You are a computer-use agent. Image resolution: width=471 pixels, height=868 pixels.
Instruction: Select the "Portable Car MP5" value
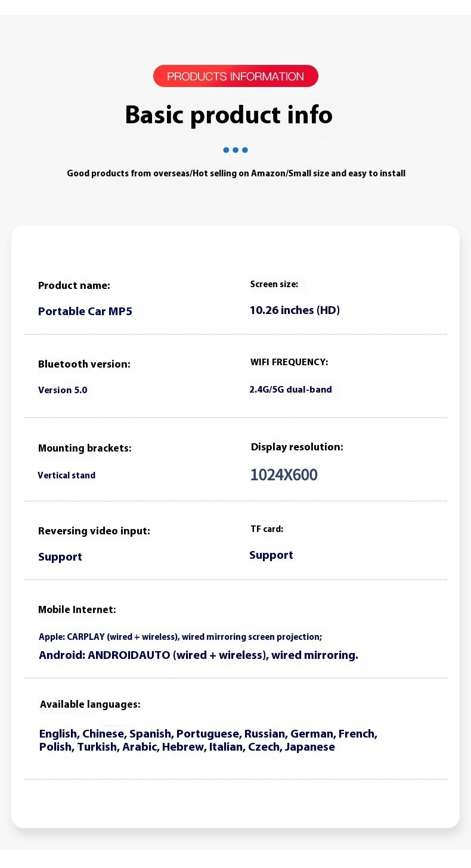tap(85, 311)
